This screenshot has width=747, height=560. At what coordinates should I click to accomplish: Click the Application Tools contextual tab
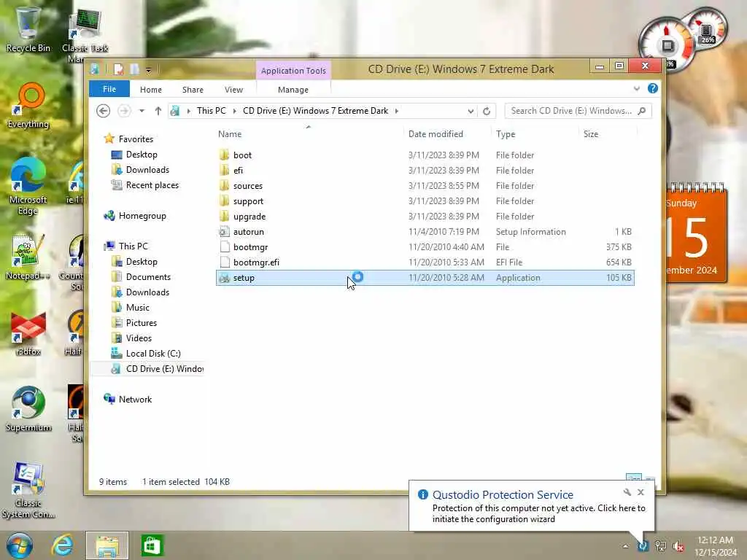click(293, 71)
